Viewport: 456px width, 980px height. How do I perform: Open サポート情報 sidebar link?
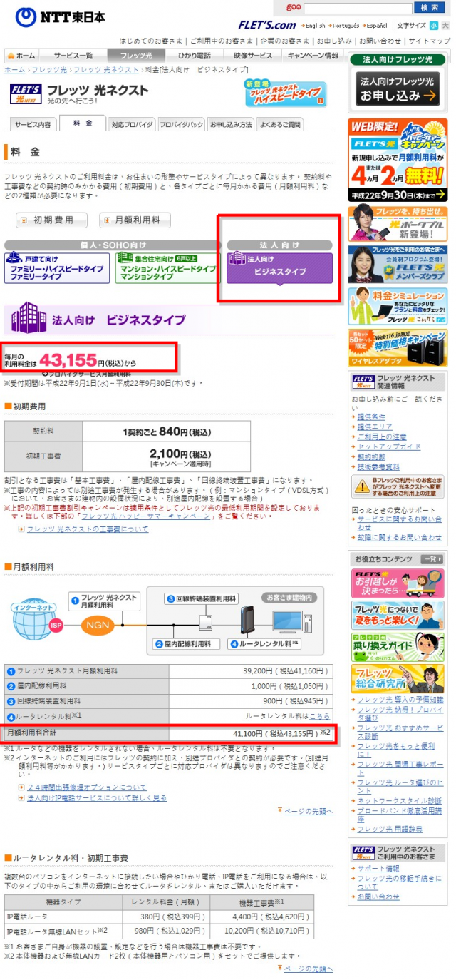(x=378, y=868)
